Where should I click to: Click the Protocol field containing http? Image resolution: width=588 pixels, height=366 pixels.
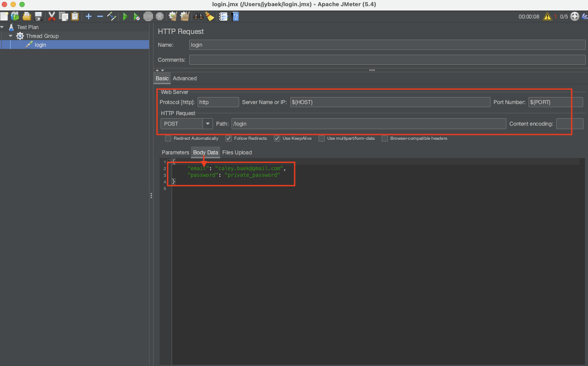tap(218, 102)
